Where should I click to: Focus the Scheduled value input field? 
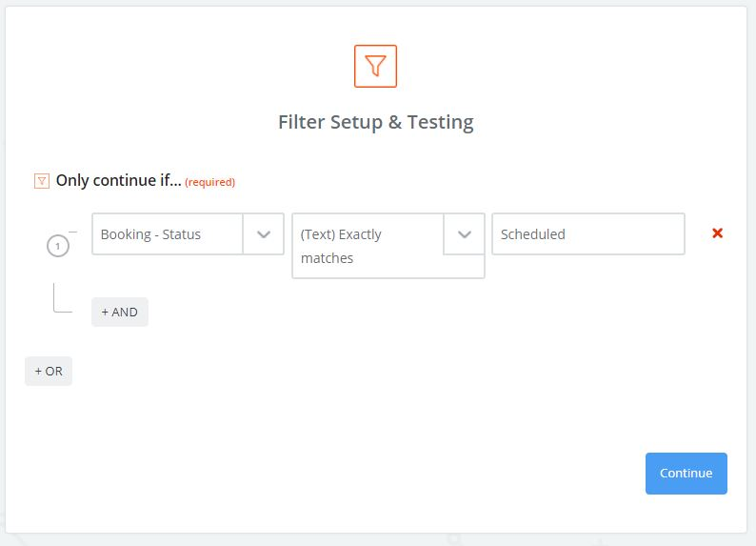coord(587,234)
